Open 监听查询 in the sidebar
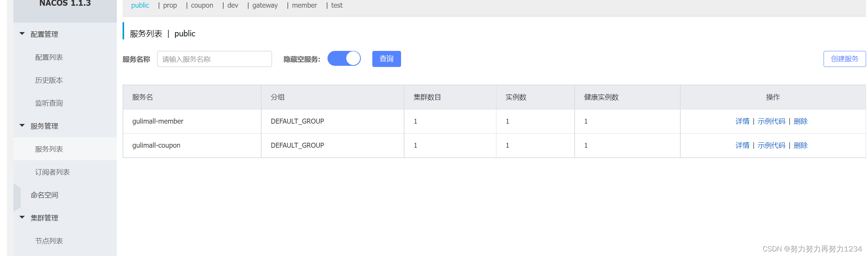 [49, 103]
